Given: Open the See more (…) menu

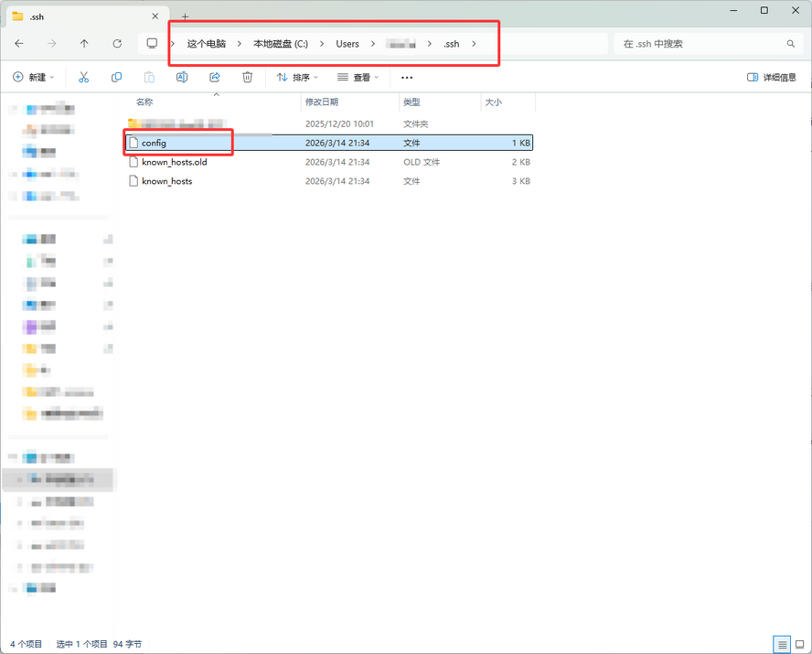Looking at the screenshot, I should (x=407, y=78).
